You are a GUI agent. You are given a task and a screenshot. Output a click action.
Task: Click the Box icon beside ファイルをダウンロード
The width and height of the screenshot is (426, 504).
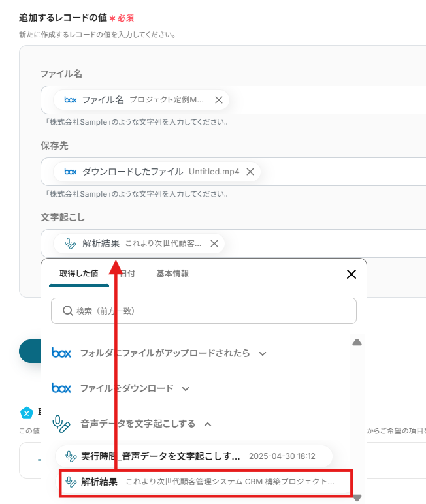(61, 388)
